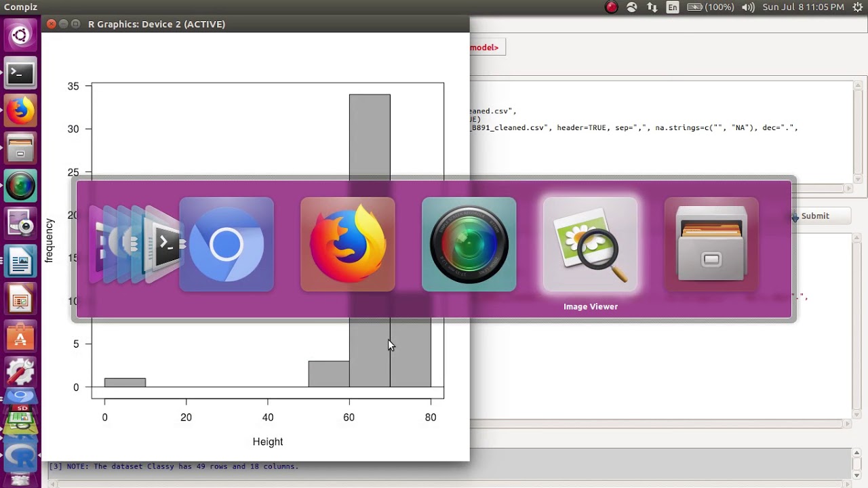This screenshot has width=868, height=488.
Task: Close the R Graphics Device 2 window
Action: (x=52, y=24)
